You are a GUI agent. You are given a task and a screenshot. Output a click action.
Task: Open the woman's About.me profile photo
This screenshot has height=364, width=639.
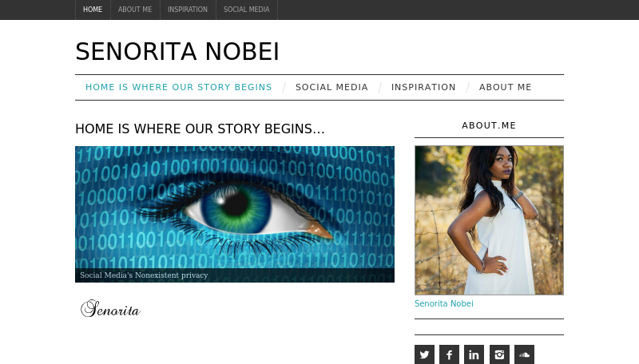(489, 220)
